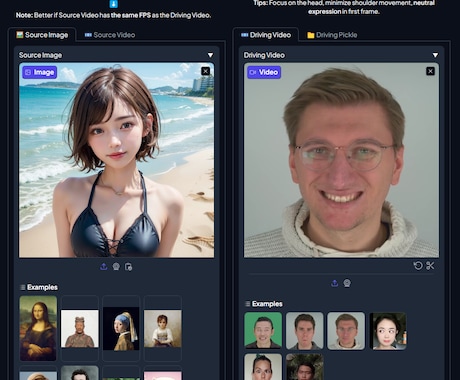
Task: Open the Driving Video tab
Action: [x=266, y=35]
